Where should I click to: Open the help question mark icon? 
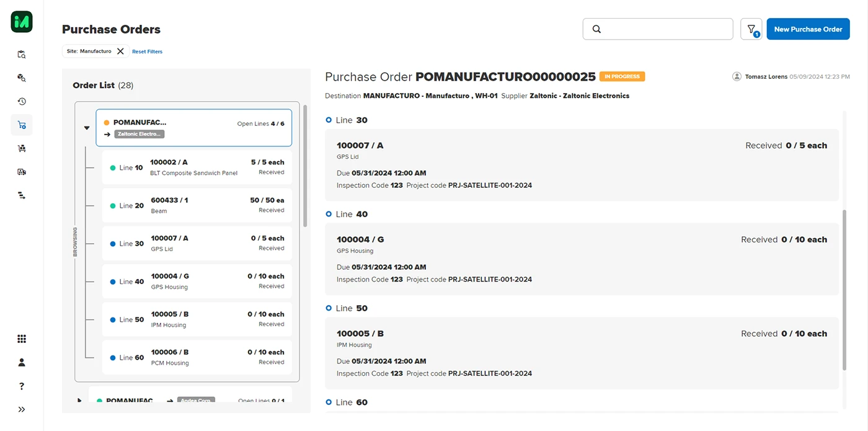pyautogui.click(x=22, y=386)
